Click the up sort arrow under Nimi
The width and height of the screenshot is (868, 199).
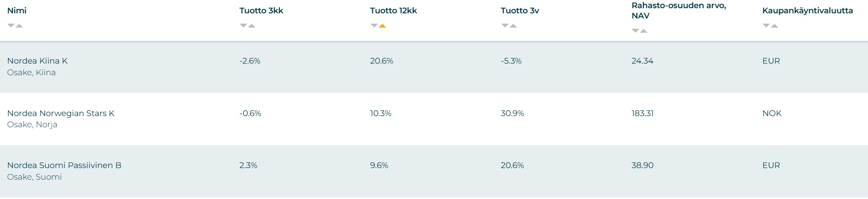click(19, 26)
